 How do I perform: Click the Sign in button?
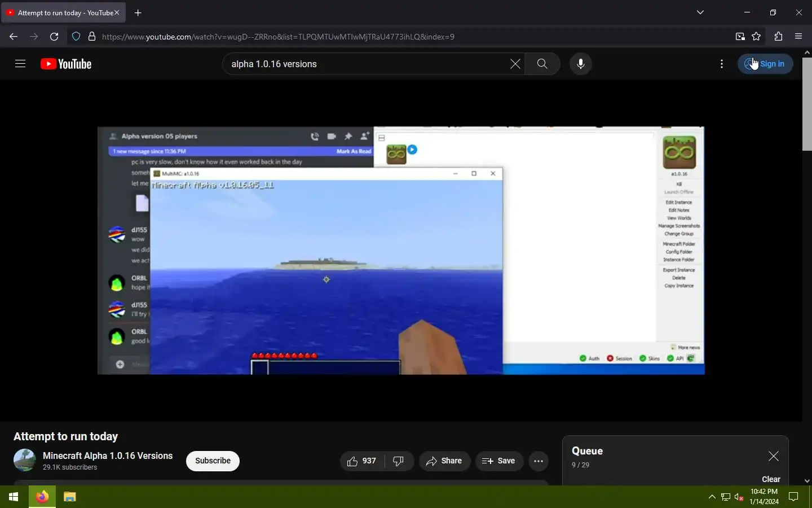(x=765, y=64)
